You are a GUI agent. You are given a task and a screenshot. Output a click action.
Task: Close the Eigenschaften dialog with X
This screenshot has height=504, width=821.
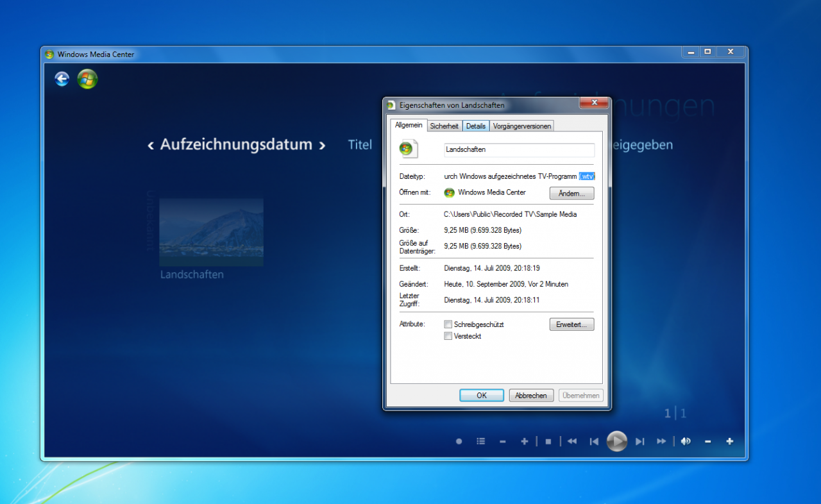[594, 103]
